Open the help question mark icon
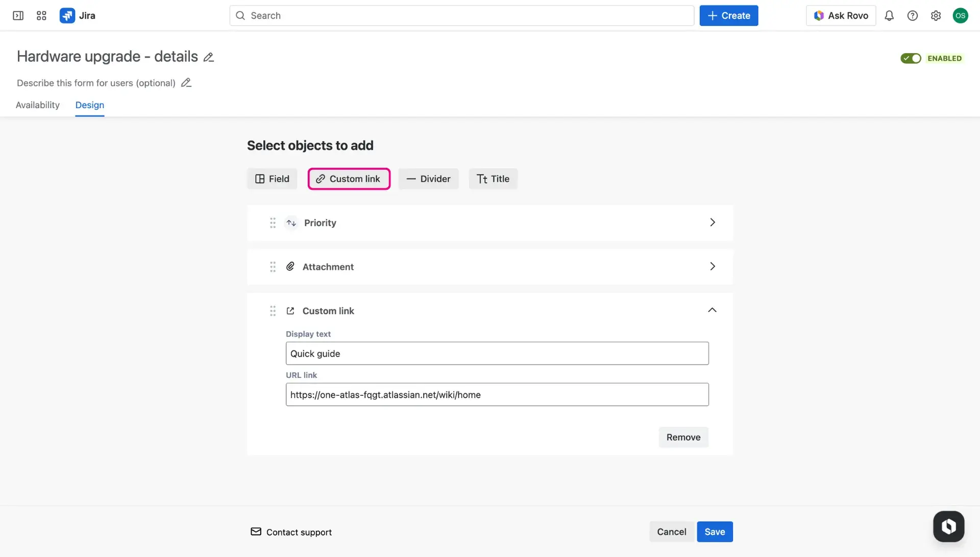Viewport: 980px width, 557px height. pos(913,15)
